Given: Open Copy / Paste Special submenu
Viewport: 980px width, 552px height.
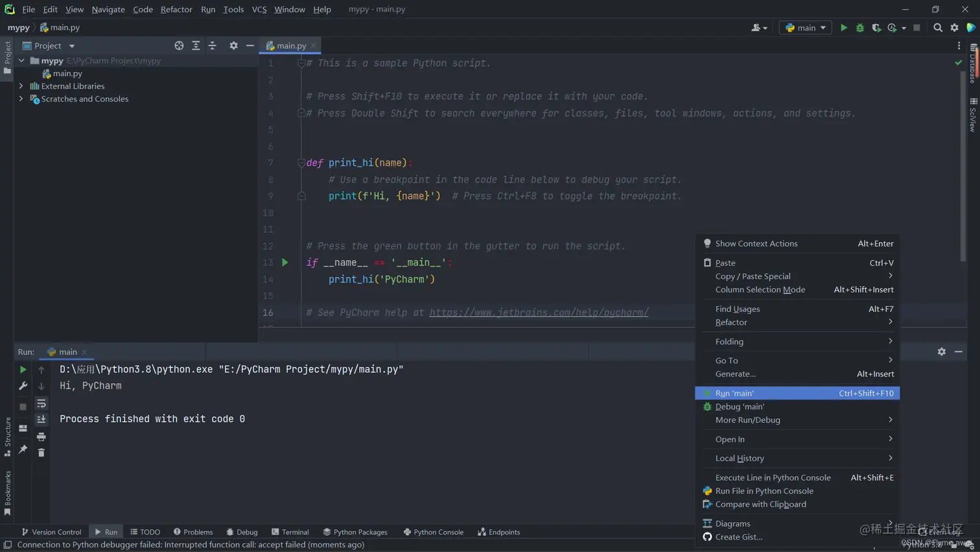Looking at the screenshot, I should pos(797,276).
